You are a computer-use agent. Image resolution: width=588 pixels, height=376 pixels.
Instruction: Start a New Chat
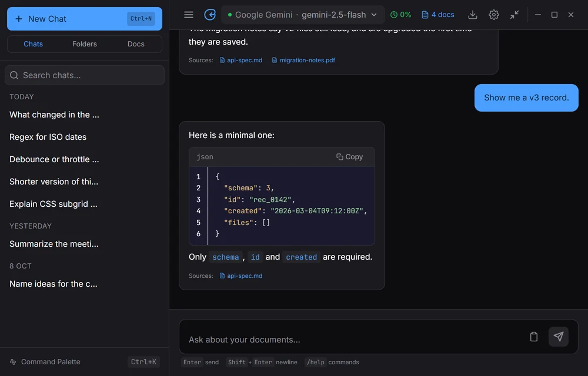click(84, 19)
